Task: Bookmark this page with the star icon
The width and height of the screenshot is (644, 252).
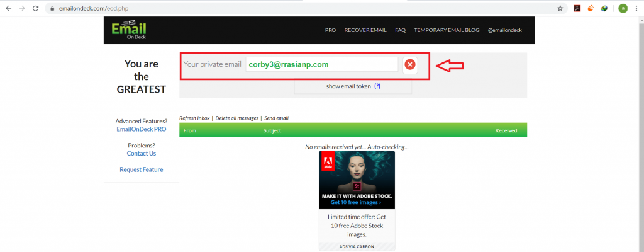Action: click(560, 8)
